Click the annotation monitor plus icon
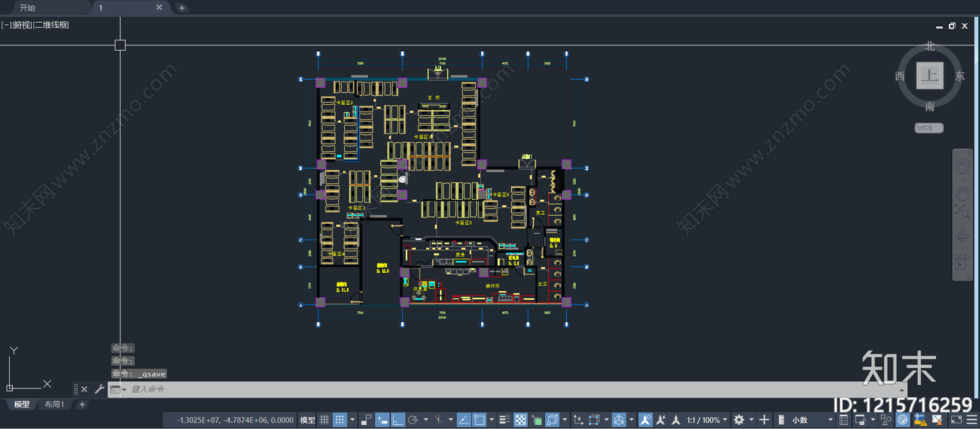Image resolution: width=980 pixels, height=429 pixels. pyautogui.click(x=764, y=420)
